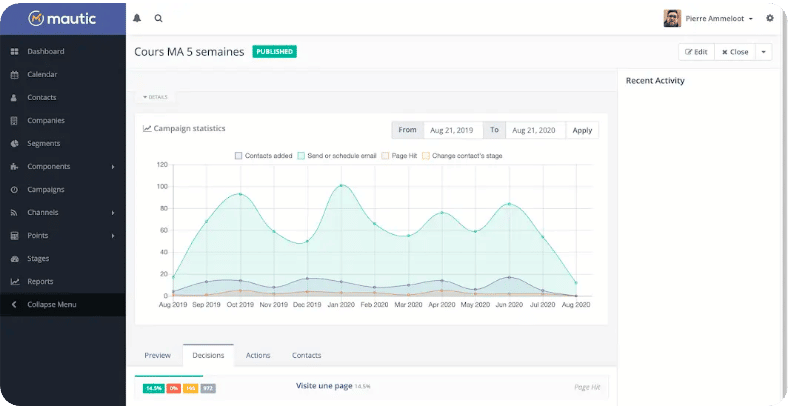Open the settings gear icon

click(769, 18)
